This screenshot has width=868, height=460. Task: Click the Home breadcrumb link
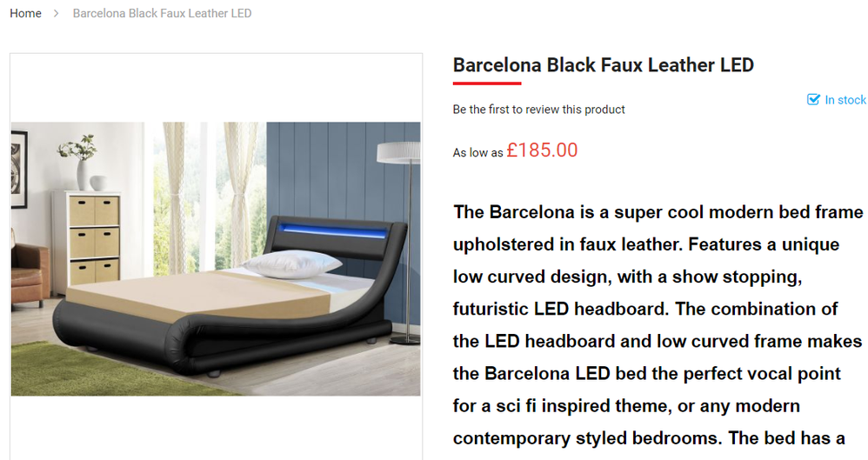(25, 14)
